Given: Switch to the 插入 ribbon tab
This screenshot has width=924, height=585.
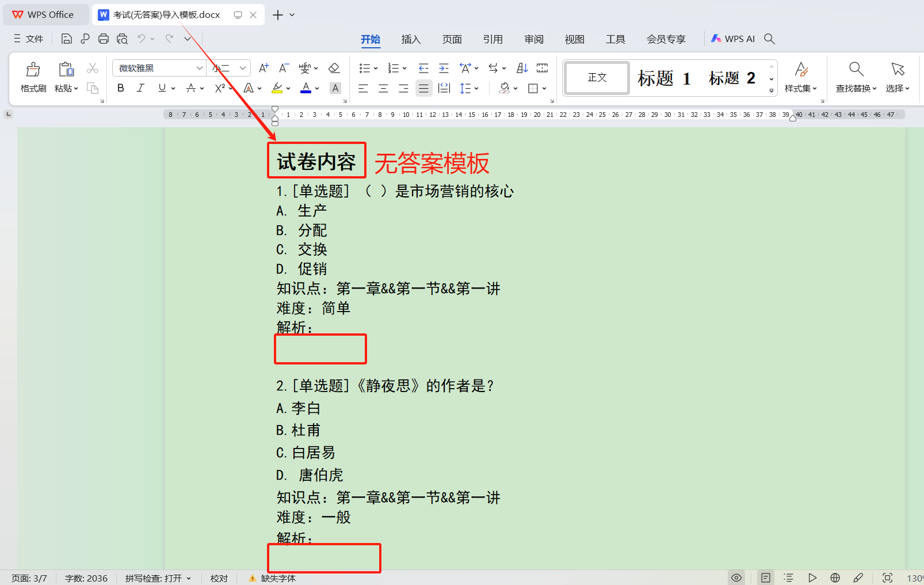Looking at the screenshot, I should pyautogui.click(x=411, y=39).
